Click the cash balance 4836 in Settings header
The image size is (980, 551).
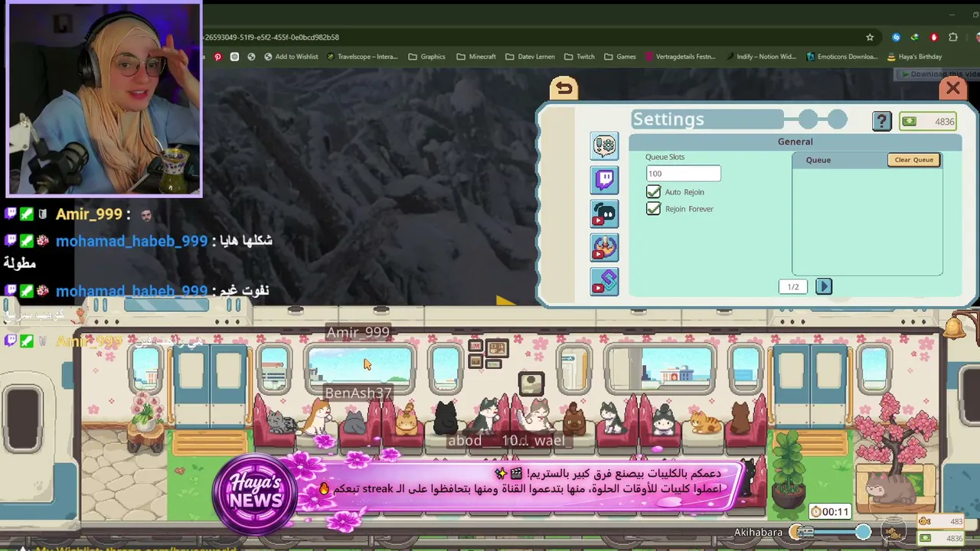point(928,122)
